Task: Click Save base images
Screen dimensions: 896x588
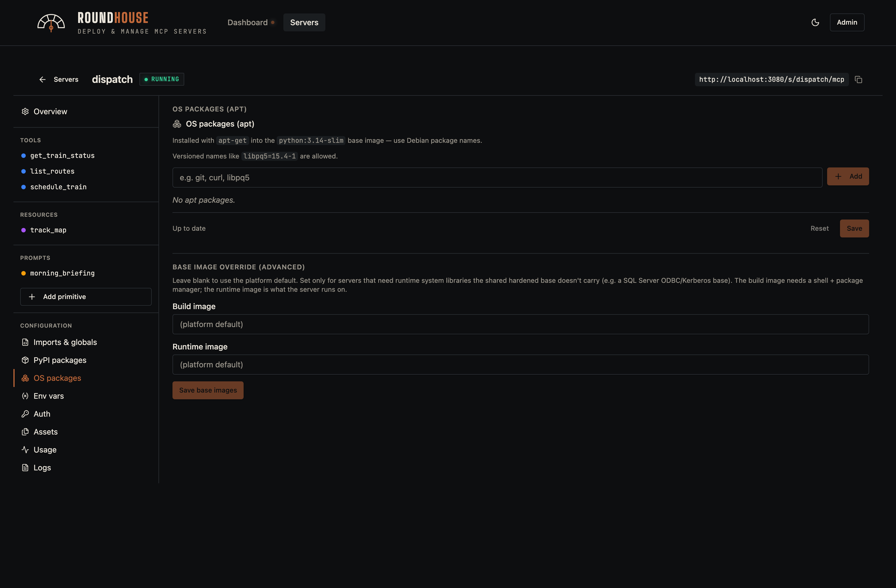Action: (x=208, y=390)
